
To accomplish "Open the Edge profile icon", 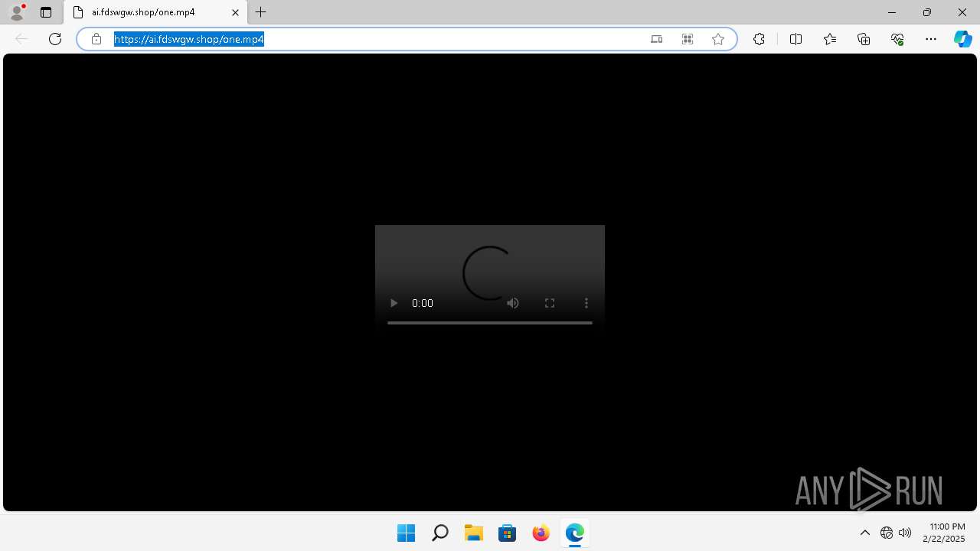I will 17,12.
